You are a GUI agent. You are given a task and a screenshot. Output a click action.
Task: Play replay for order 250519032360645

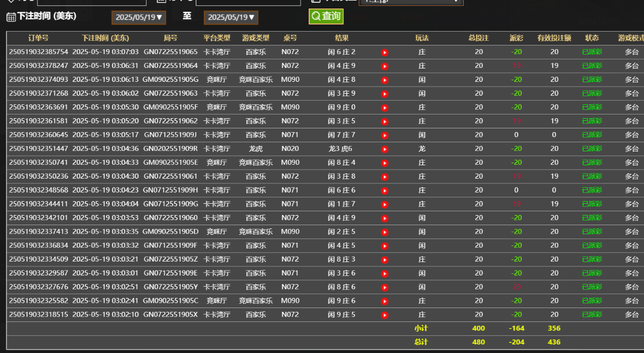(384, 135)
